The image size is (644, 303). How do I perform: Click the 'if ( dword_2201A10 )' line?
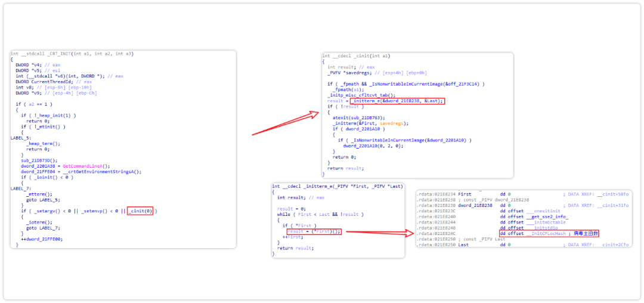point(358,129)
